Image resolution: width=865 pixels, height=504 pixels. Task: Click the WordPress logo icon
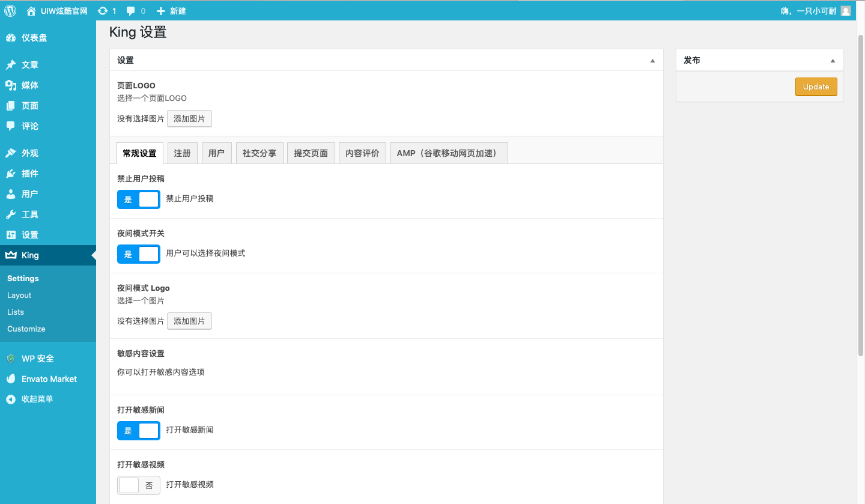point(11,11)
